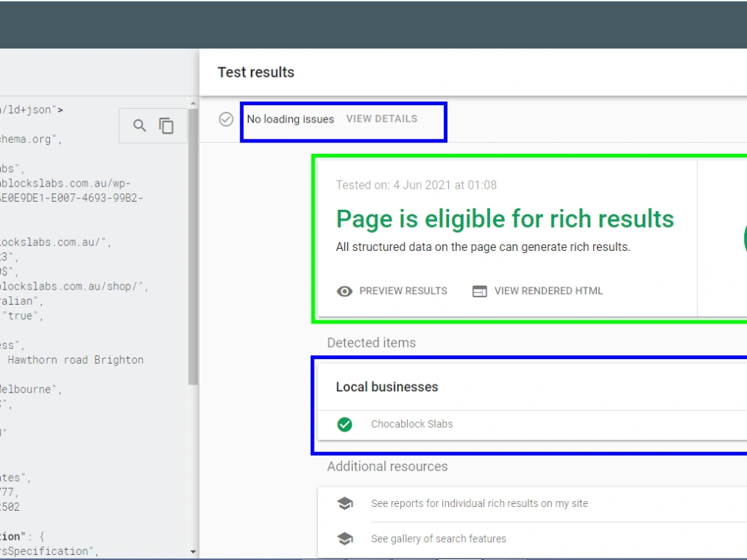Click the copy code icon
Viewport: 747px width, 560px height.
point(166,125)
